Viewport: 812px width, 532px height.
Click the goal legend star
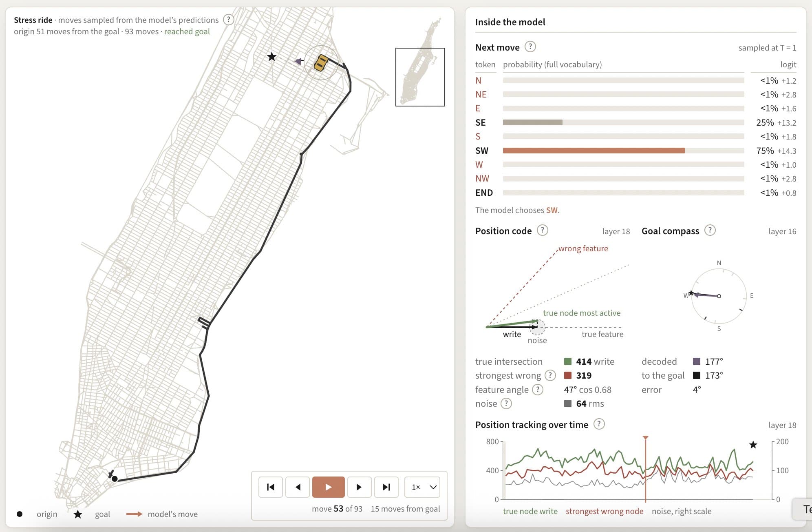coord(78,514)
